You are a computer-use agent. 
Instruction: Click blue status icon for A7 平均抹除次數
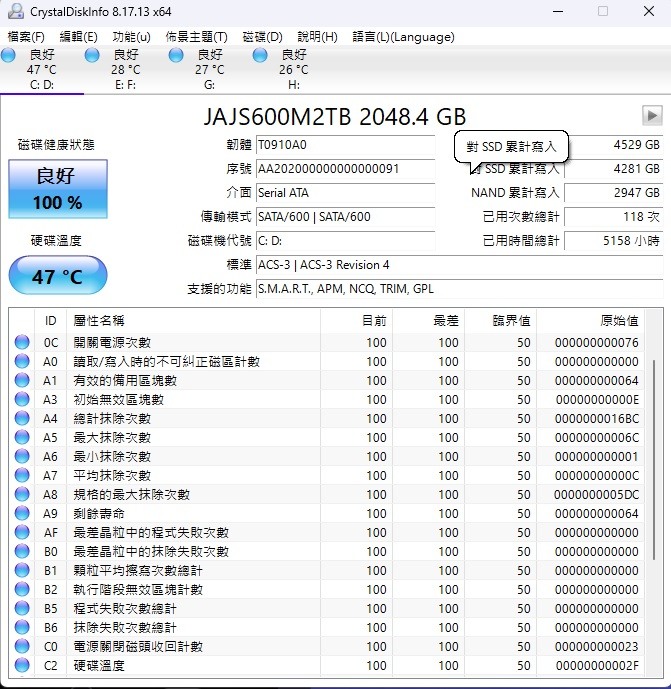22,475
